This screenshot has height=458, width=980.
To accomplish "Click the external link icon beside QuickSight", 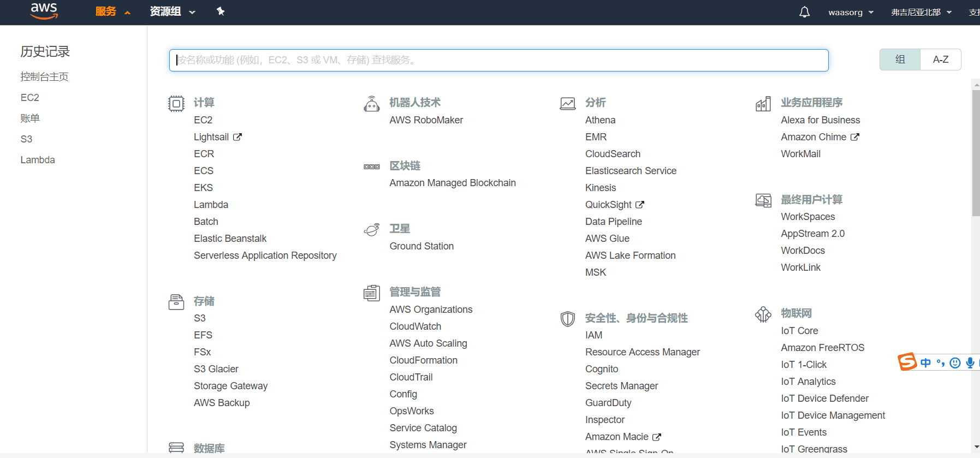I will point(640,205).
